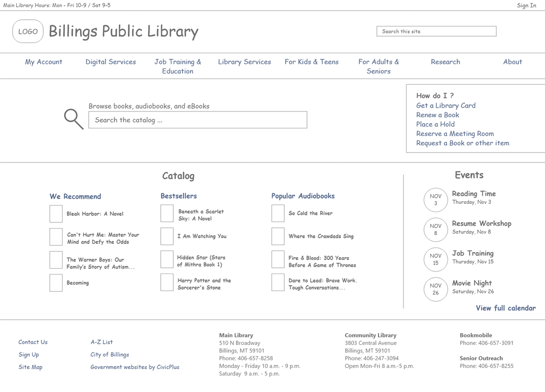The image size is (545, 392).
Task: Click the City of Billings footer link
Action: pos(110,355)
